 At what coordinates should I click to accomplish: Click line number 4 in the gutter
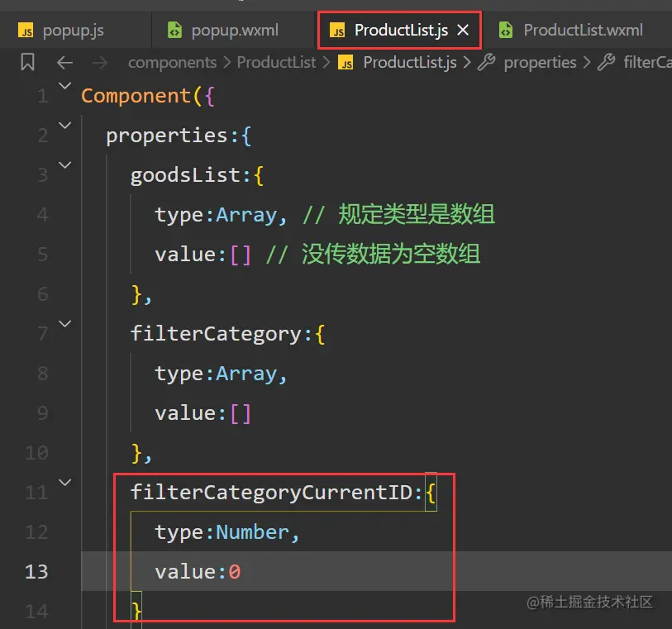42,215
